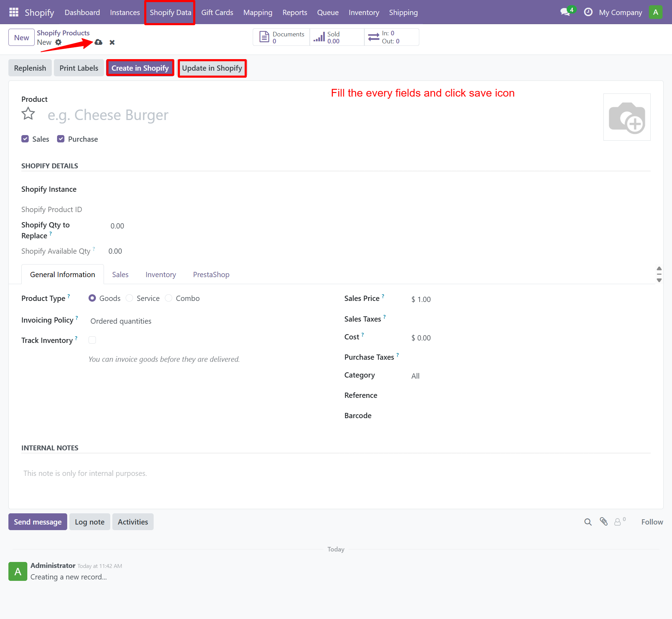Switch to the PrestaShop tab
672x619 pixels.
tap(211, 274)
